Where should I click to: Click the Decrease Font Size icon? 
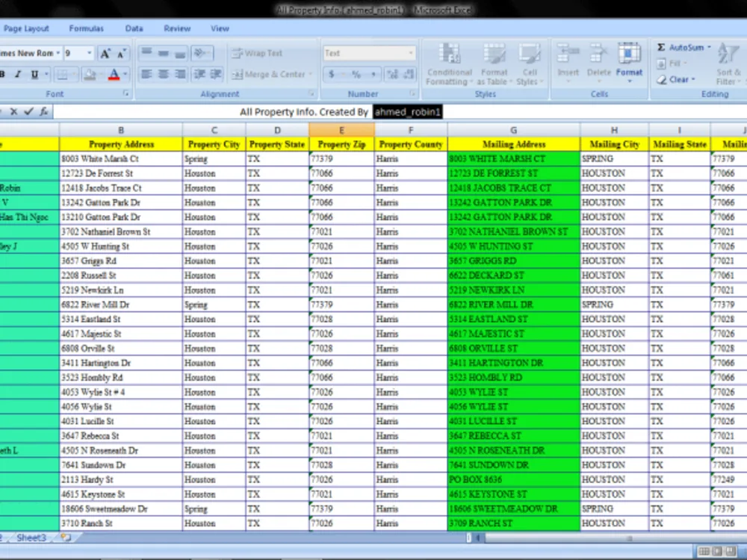[122, 53]
